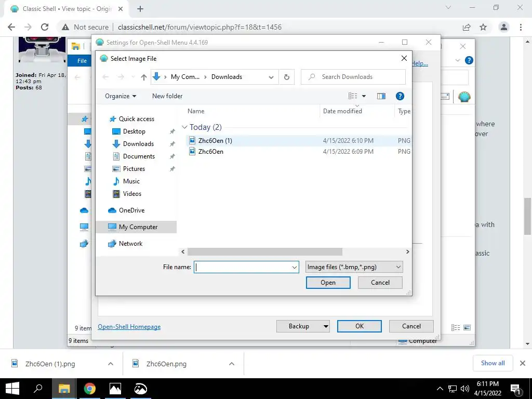Refresh the Downloads folder listing
The image size is (532, 399).
287,77
